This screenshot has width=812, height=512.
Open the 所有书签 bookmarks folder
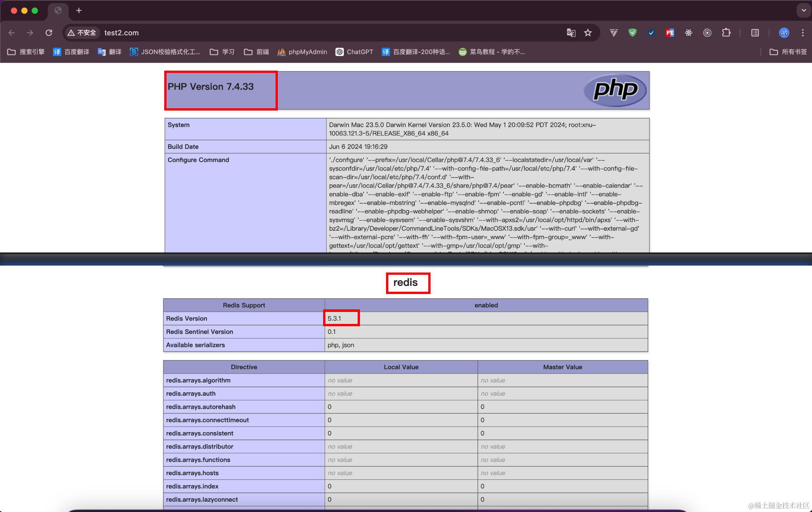pos(788,52)
